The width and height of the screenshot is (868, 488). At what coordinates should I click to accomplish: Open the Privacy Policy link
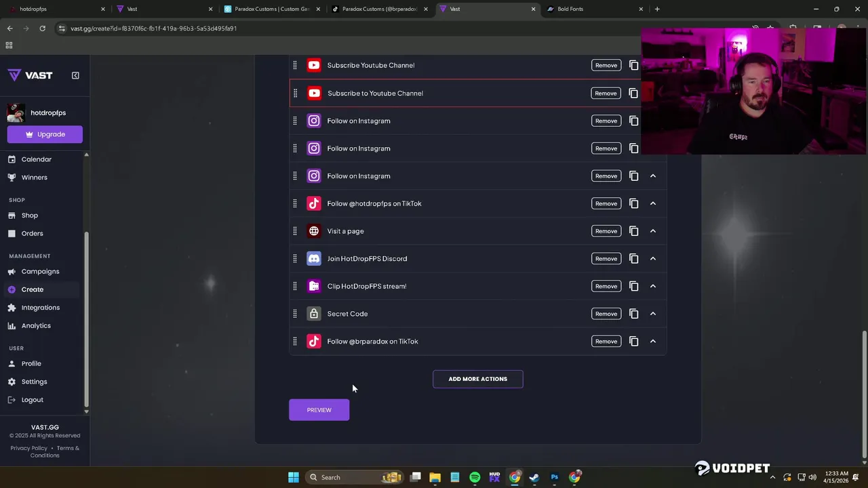pyautogui.click(x=29, y=448)
